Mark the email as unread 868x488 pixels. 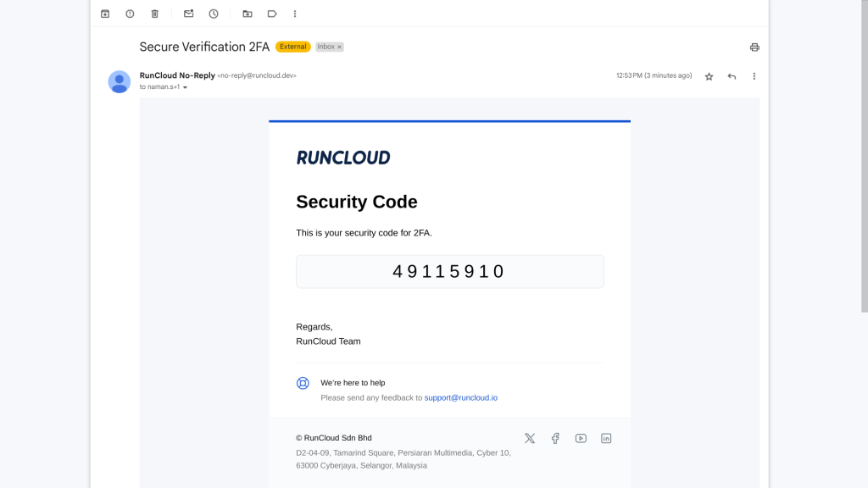189,14
